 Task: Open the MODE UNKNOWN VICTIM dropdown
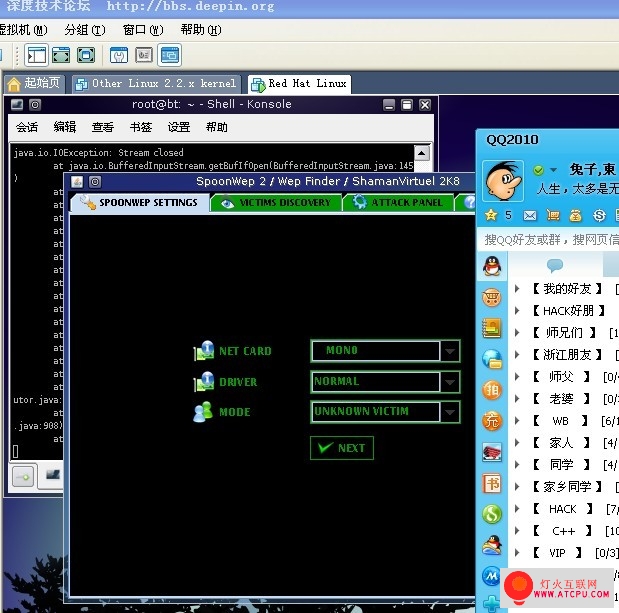click(385, 412)
